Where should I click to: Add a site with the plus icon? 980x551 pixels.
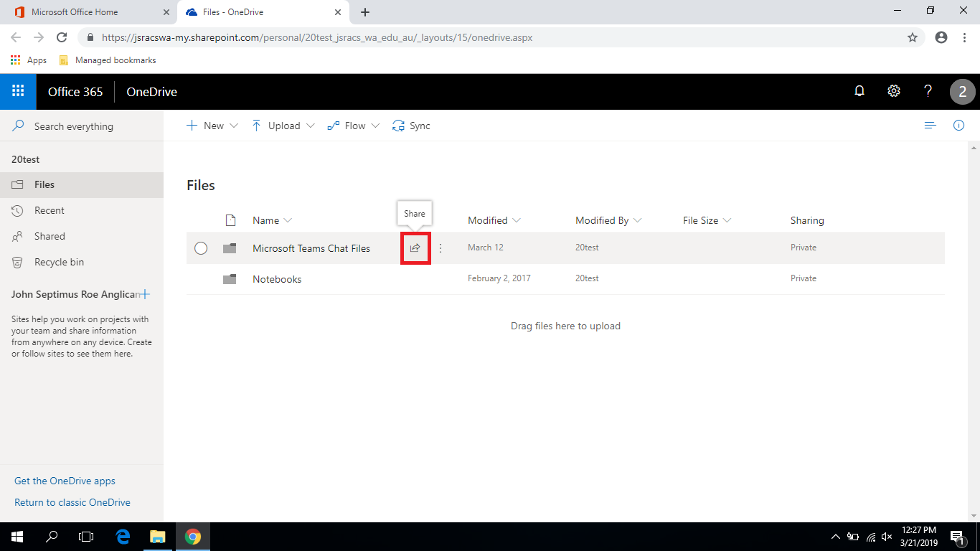[145, 294]
